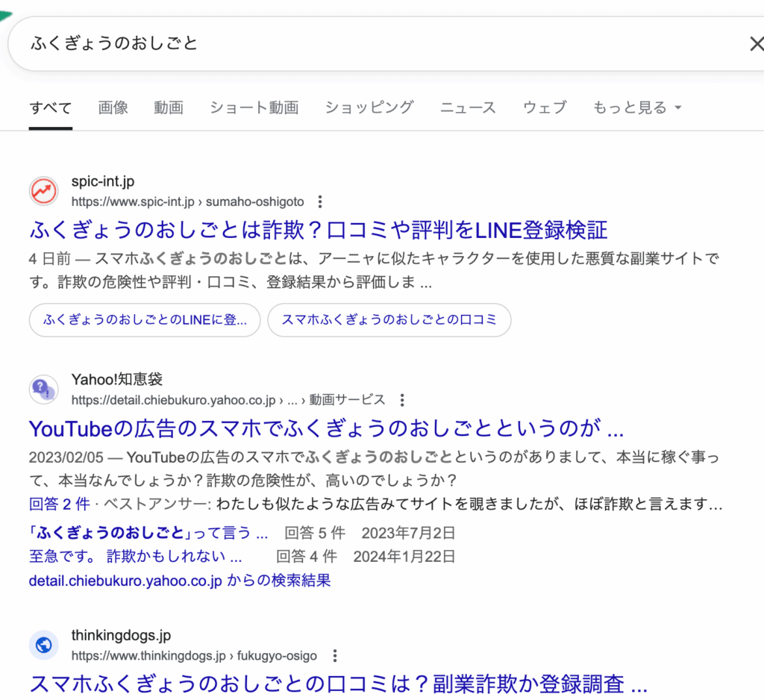Open result YouTubeの広告のスマホでふくぎょうのおしごと
764x700 pixels.
(x=327, y=429)
